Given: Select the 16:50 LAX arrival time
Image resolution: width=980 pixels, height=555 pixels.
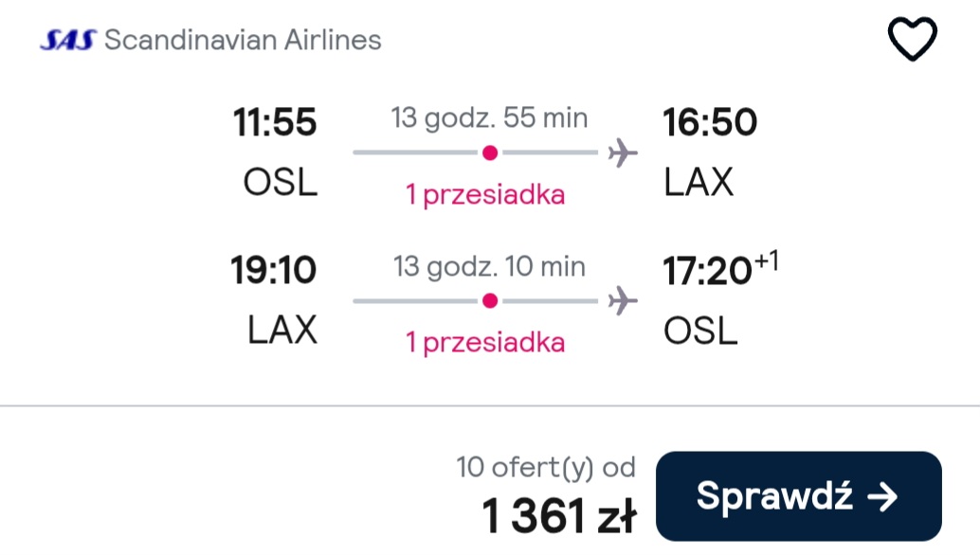Looking at the screenshot, I should 710,122.
